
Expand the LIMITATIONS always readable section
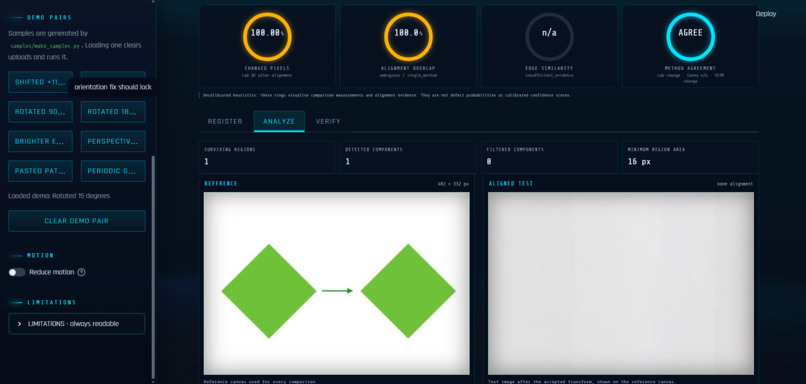click(77, 324)
